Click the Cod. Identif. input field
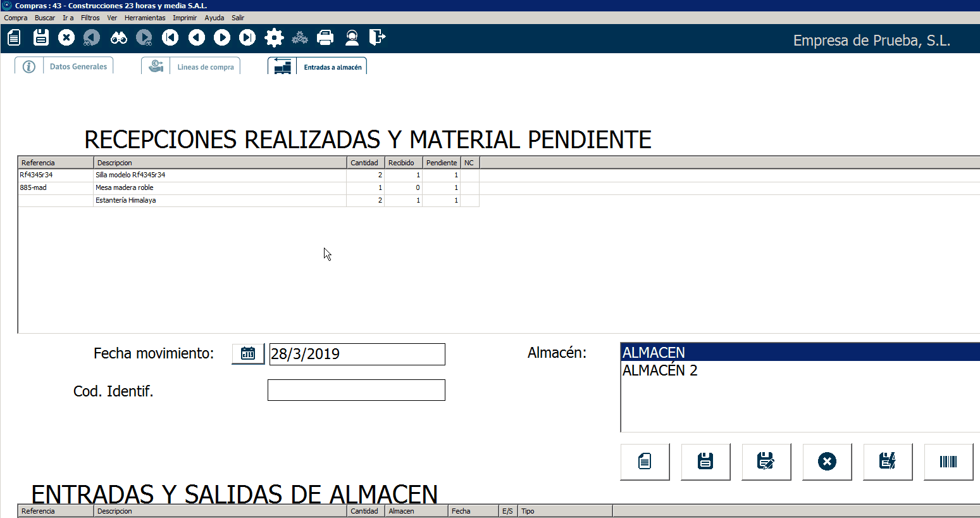 pyautogui.click(x=356, y=390)
